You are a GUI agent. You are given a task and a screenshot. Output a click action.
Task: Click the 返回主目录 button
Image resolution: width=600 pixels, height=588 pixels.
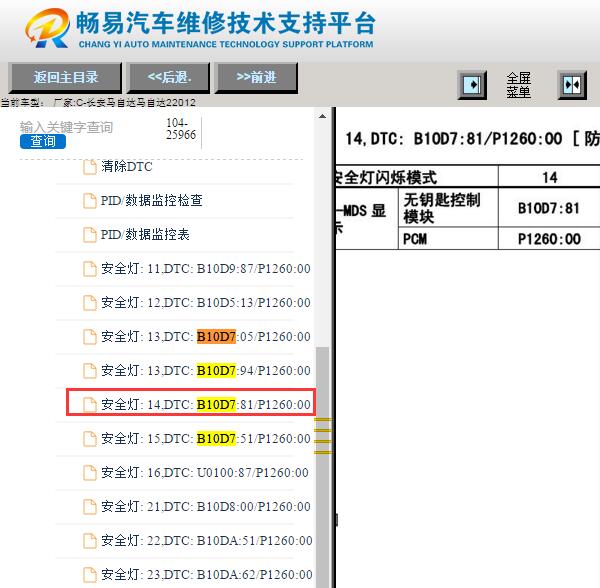pyautogui.click(x=65, y=78)
